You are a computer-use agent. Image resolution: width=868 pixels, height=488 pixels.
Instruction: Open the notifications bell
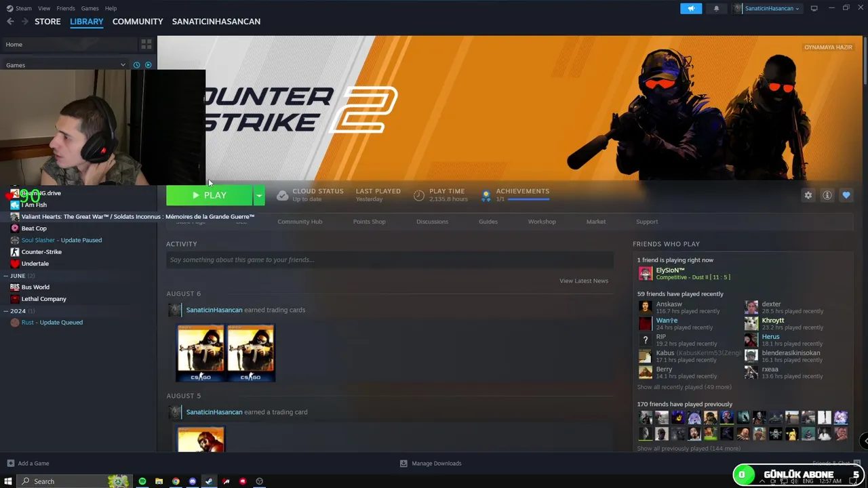716,8
